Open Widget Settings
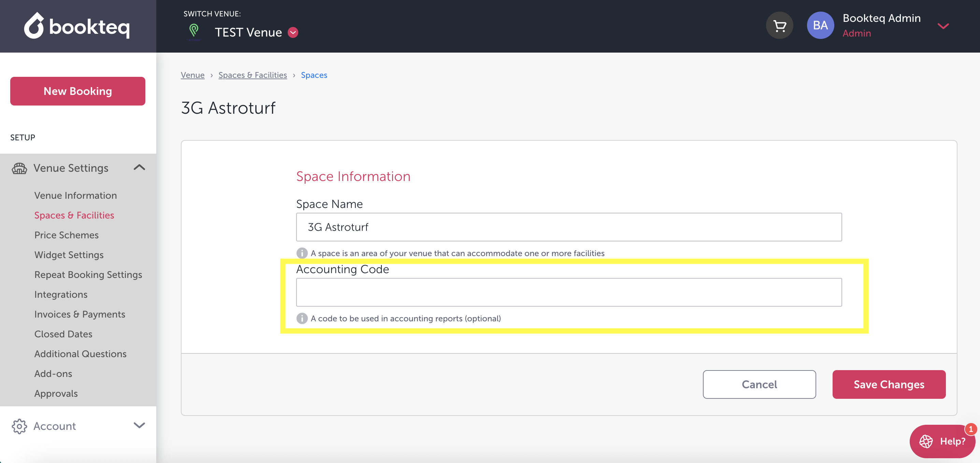This screenshot has height=463, width=980. (69, 255)
